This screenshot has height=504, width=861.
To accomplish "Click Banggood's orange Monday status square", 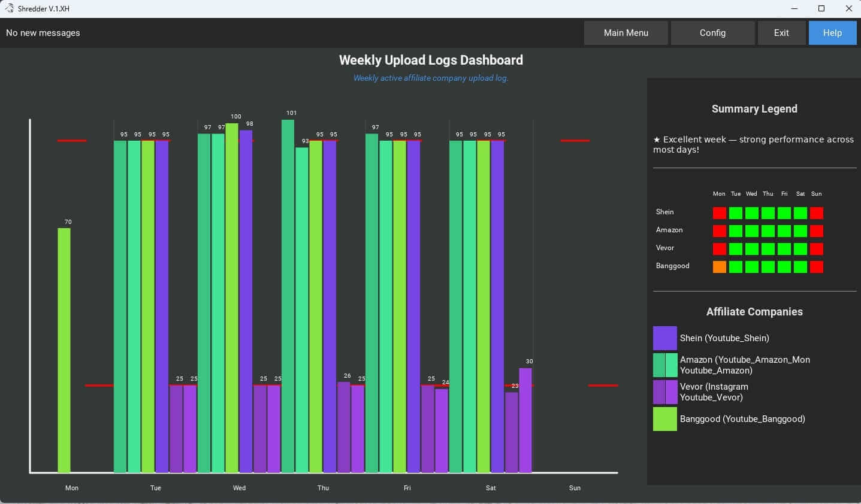I will point(720,267).
